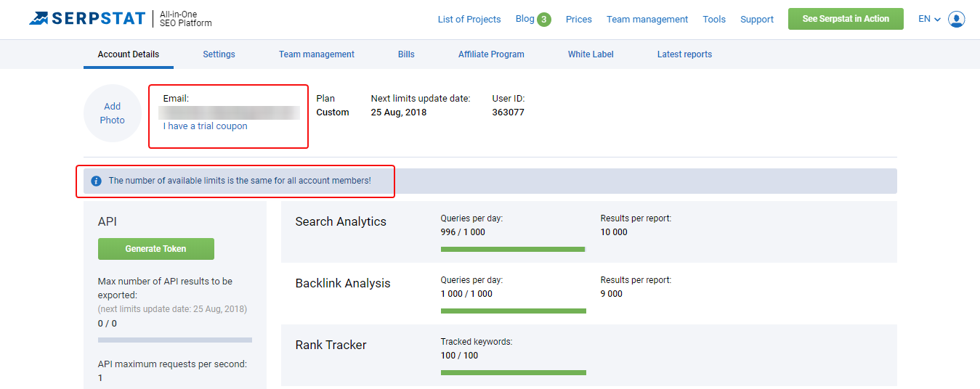Click the 25 Aug, 2018 limits update date
980x389 pixels.
(x=399, y=112)
